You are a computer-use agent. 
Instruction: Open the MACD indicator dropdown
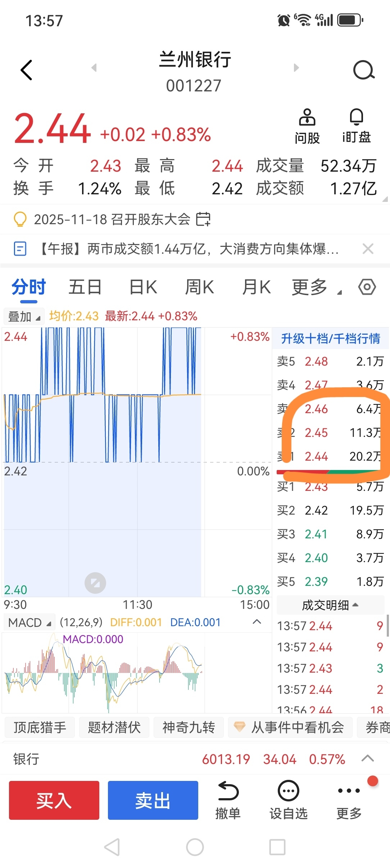point(30,622)
